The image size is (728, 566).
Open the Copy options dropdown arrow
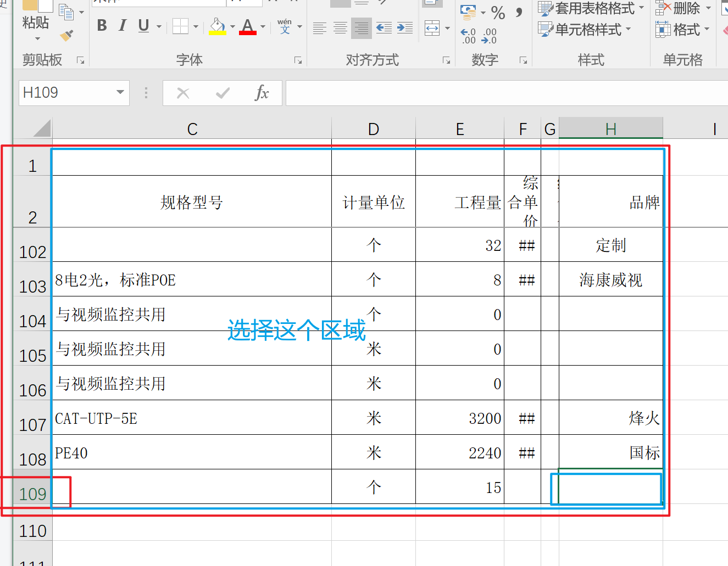(82, 12)
